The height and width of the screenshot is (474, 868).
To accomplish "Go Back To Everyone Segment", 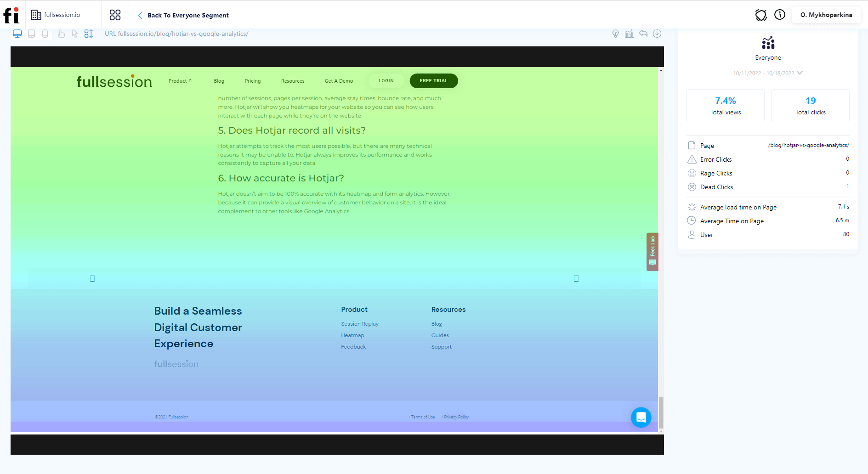I will click(x=183, y=15).
